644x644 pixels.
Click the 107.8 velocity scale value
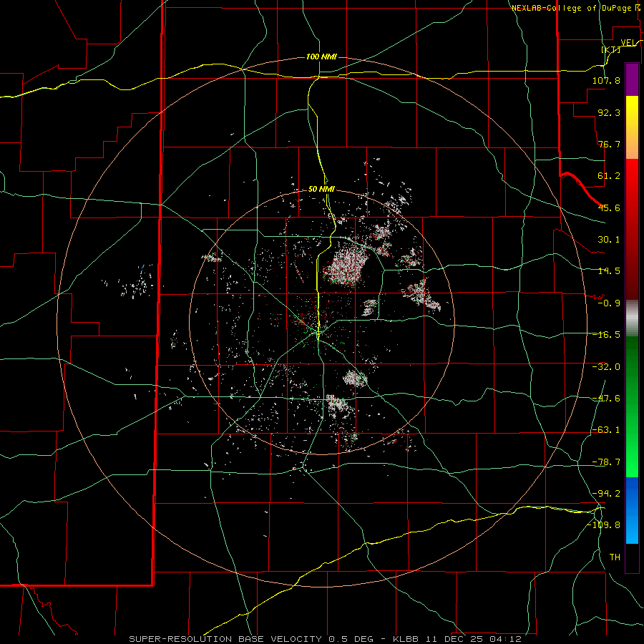click(x=606, y=80)
